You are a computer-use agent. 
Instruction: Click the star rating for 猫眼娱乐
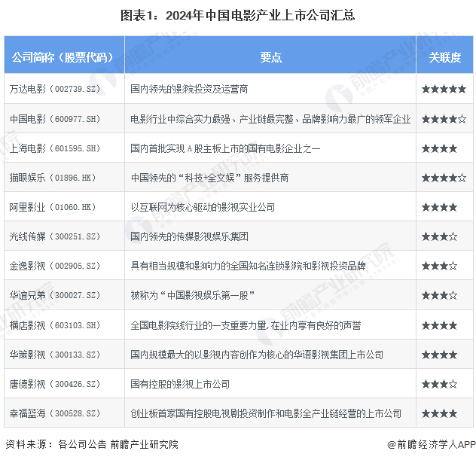444,178
